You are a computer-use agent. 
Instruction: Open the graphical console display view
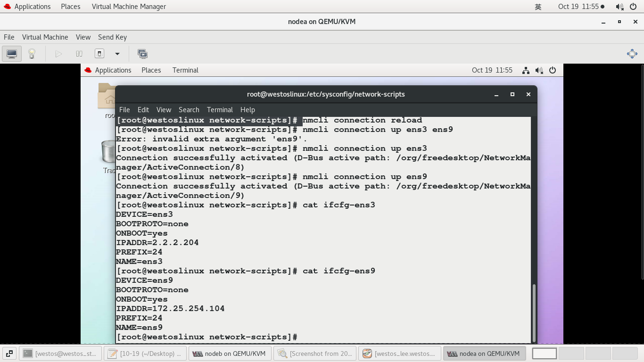click(10, 53)
